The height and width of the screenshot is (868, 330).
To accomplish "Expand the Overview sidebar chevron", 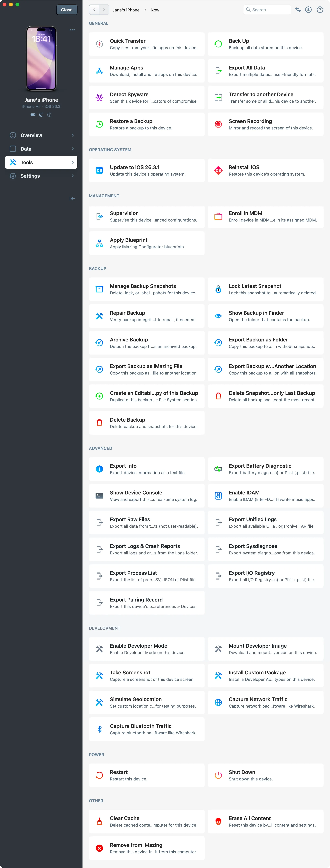I will pos(73,135).
